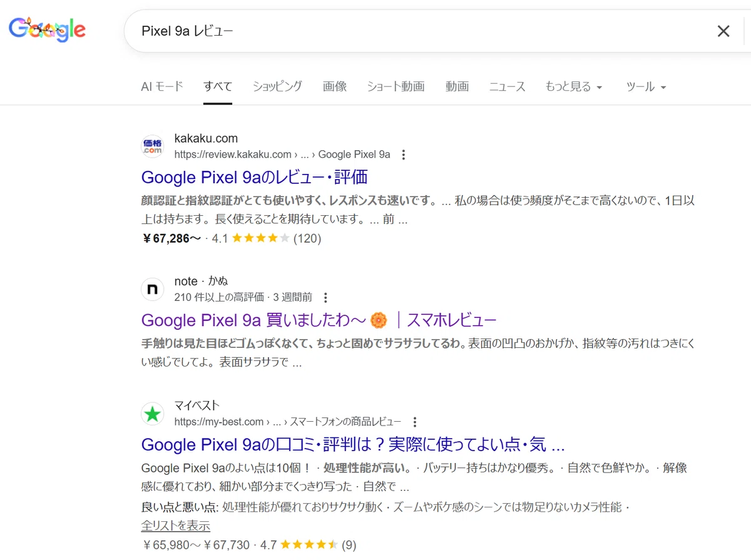The image size is (751, 560).
Task: Open the 動画 tab
Action: [x=457, y=86]
